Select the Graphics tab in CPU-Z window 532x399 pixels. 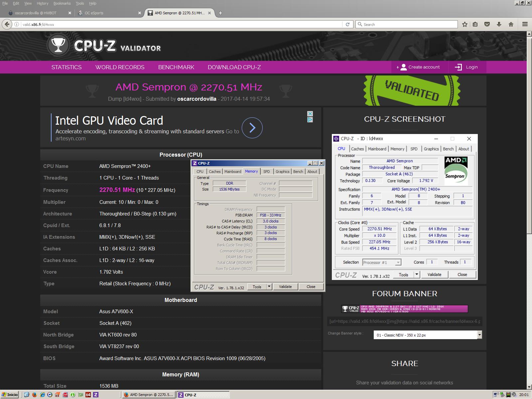tap(282, 172)
